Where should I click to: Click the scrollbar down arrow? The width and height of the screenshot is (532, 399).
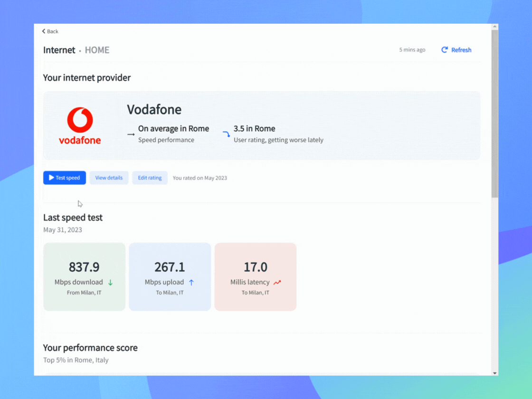tap(494, 373)
